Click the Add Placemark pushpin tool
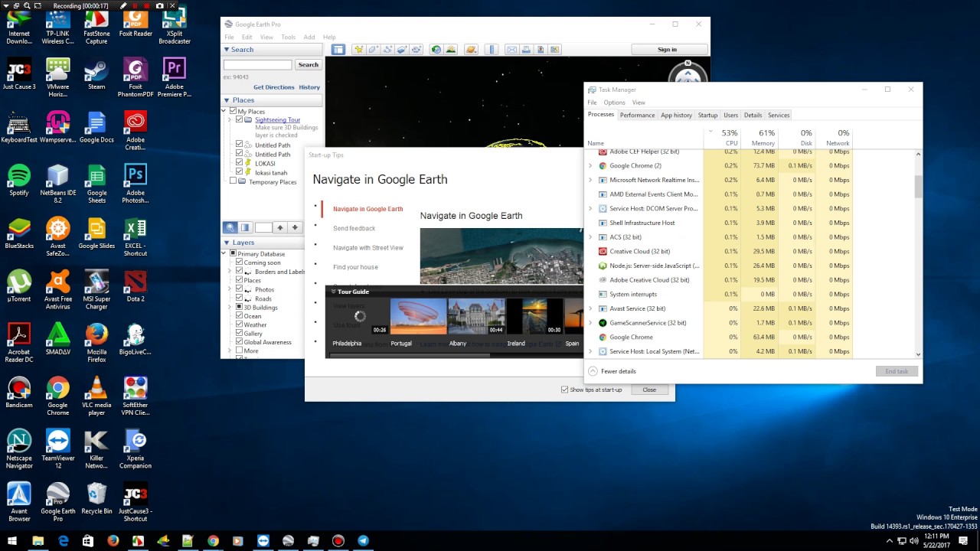This screenshot has height=551, width=980. coord(358,50)
